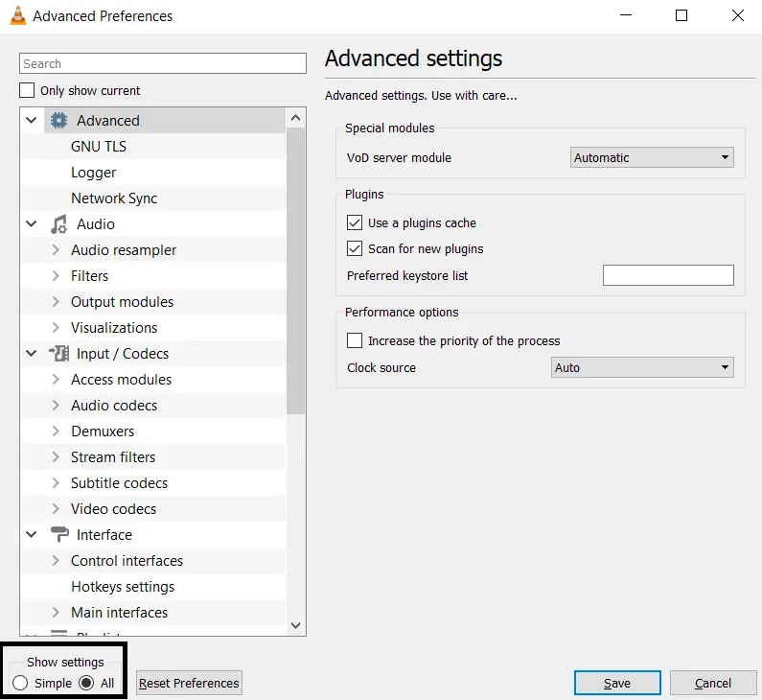Select Advanced tree item label

(108, 121)
